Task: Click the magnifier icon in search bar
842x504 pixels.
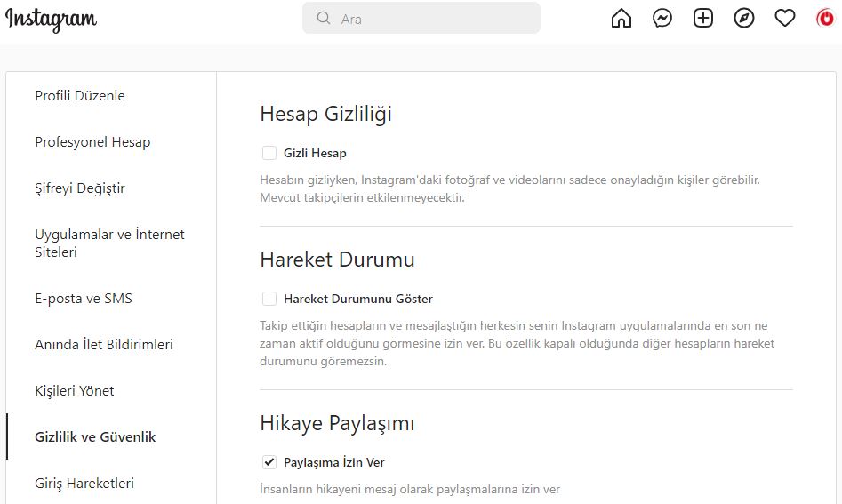Action: click(x=324, y=18)
